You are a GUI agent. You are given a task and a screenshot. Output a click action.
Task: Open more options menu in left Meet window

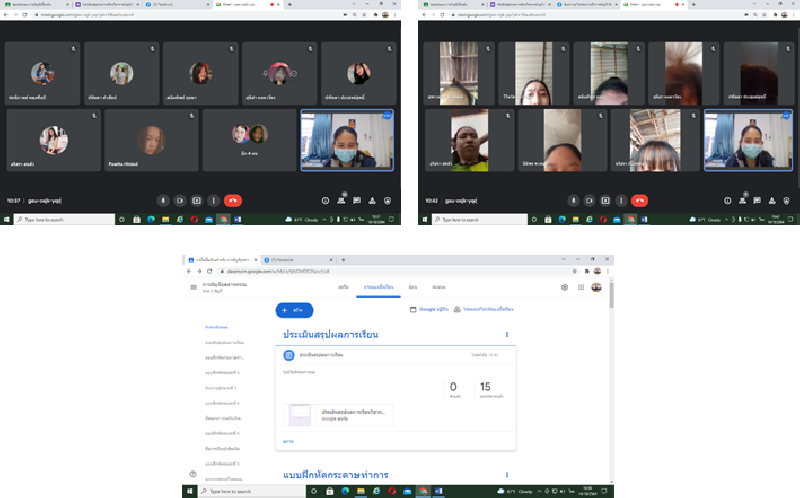[213, 200]
